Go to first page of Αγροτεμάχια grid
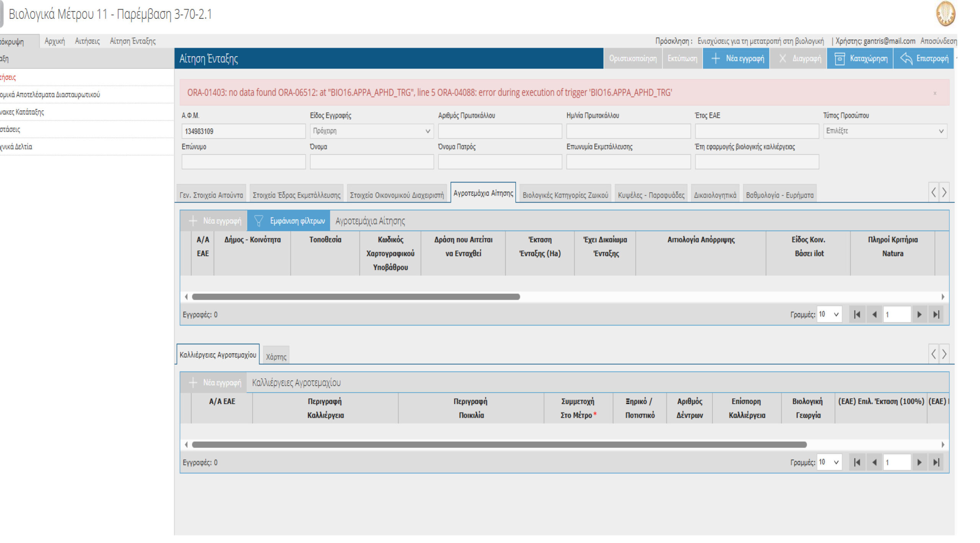980x543 pixels. [857, 315]
